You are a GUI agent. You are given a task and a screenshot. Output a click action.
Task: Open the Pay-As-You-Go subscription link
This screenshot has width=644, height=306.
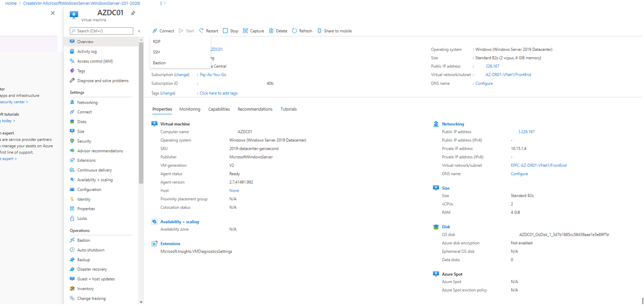[x=213, y=75]
